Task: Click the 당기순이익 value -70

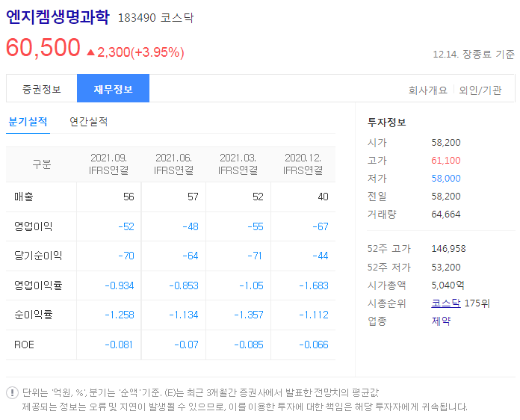Action: click(x=126, y=256)
